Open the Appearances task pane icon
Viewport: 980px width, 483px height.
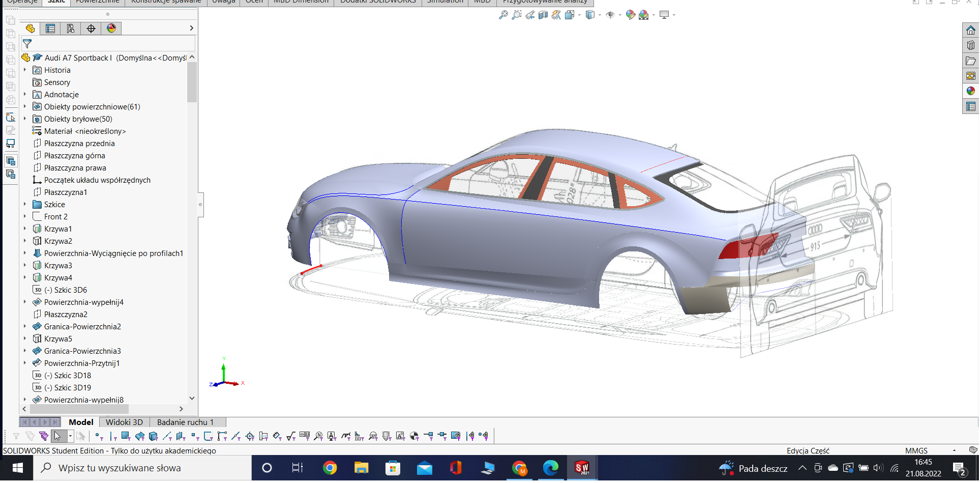click(x=971, y=91)
